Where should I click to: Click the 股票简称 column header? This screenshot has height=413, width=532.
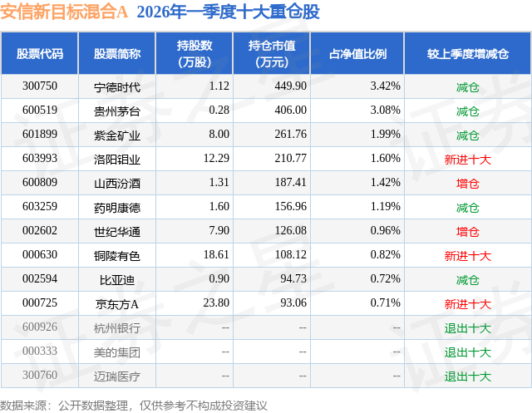tap(117, 53)
